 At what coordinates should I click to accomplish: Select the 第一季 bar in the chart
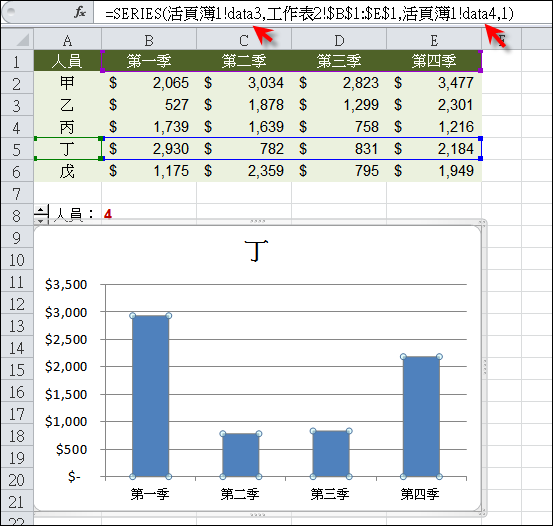(x=151, y=396)
